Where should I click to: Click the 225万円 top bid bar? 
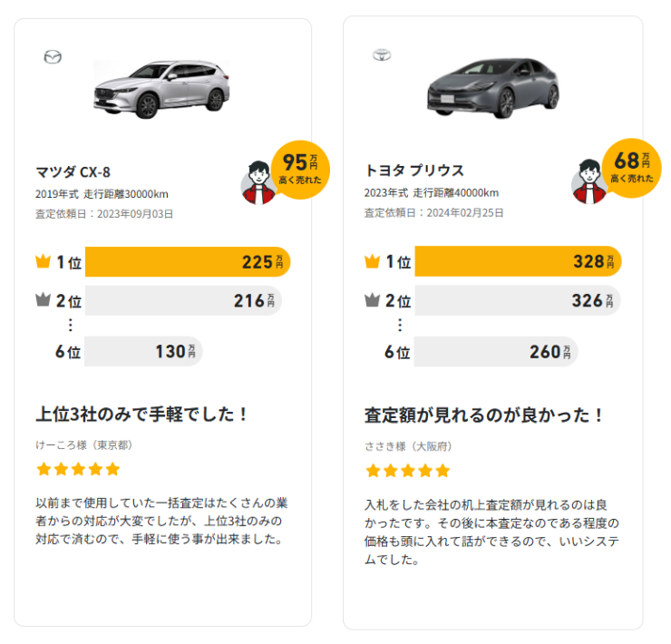pyautogui.click(x=188, y=262)
